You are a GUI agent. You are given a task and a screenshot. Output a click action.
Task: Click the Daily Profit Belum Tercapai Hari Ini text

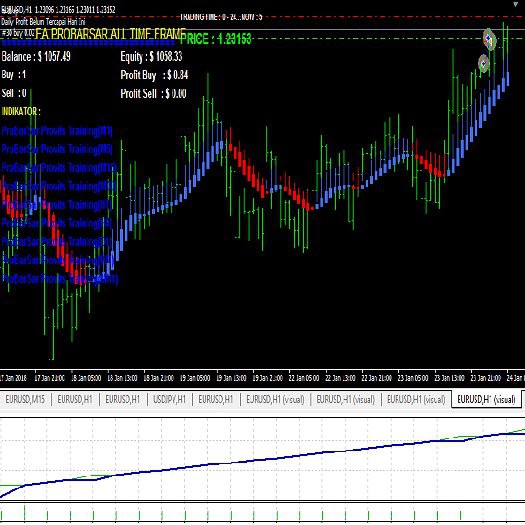pos(43,22)
